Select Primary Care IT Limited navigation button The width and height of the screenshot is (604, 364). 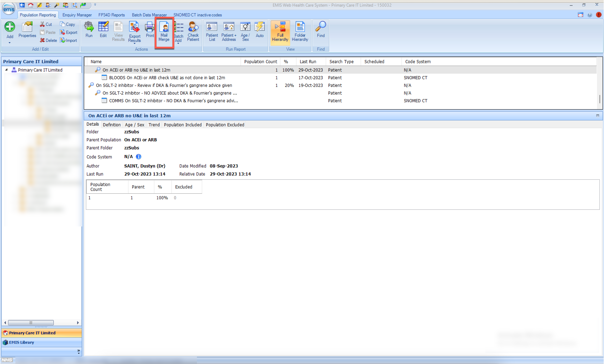[x=42, y=333]
